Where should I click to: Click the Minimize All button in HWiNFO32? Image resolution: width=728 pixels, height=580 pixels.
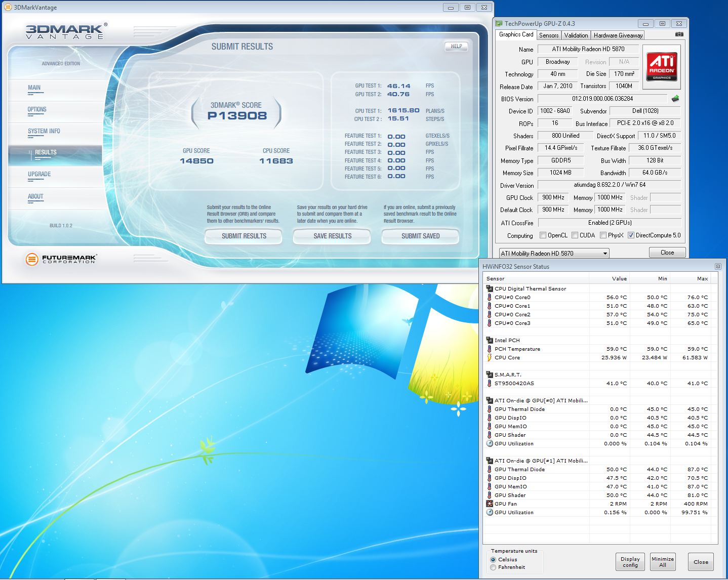663,562
